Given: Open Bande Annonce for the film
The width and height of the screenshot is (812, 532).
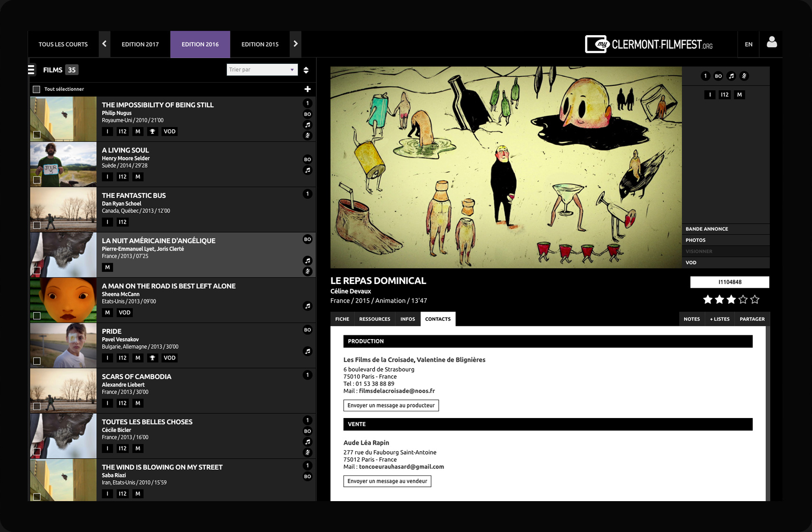Looking at the screenshot, I should click(726, 229).
